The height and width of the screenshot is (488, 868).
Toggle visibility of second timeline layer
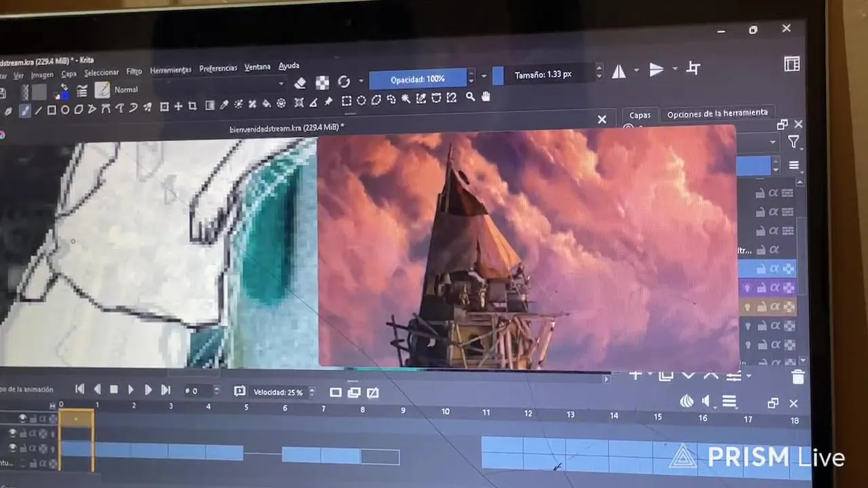coord(12,433)
